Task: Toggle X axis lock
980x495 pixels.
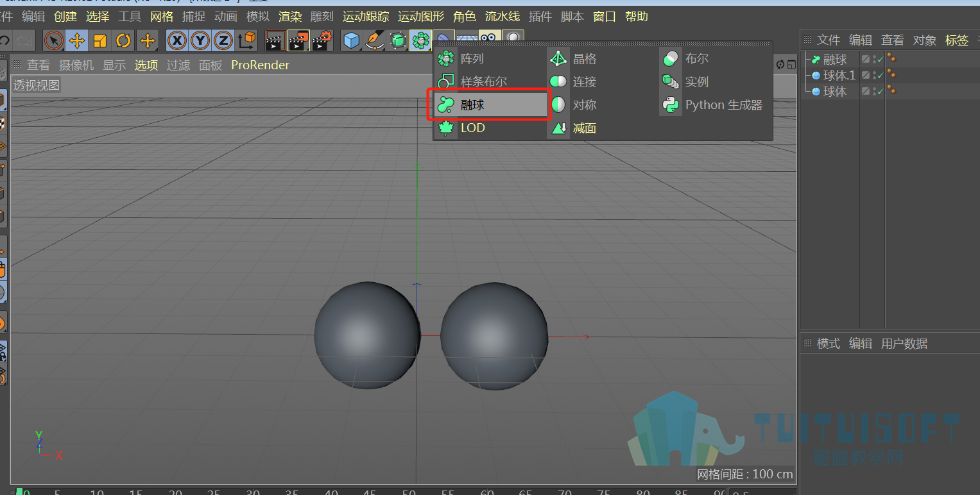Action: 177,41
